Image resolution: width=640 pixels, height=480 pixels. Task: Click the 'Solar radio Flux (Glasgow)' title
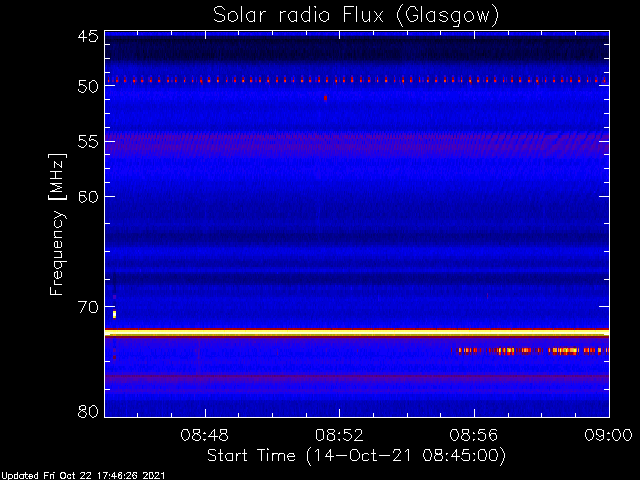[x=356, y=16]
